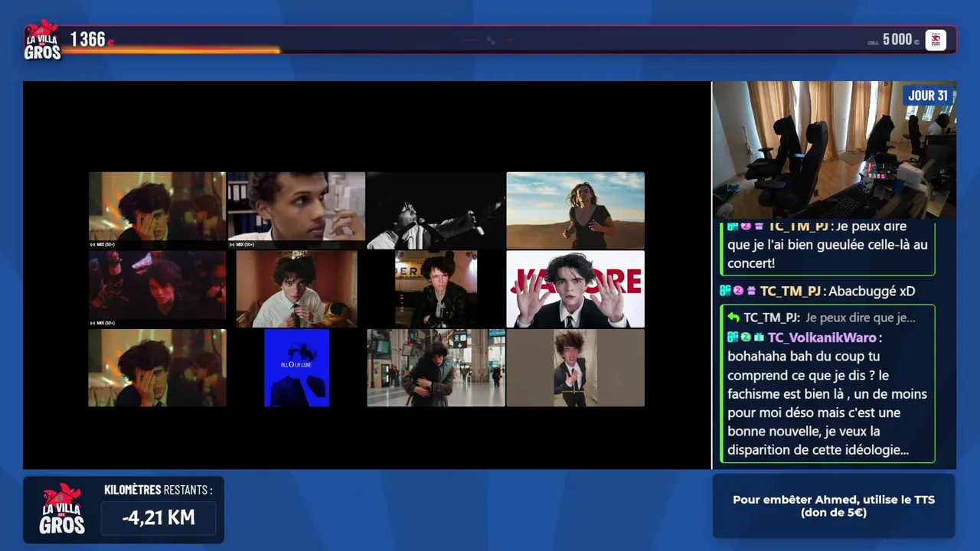Image resolution: width=980 pixels, height=551 pixels.
Task: Open the black-and-white singer with microphone thumbnail
Action: (436, 210)
